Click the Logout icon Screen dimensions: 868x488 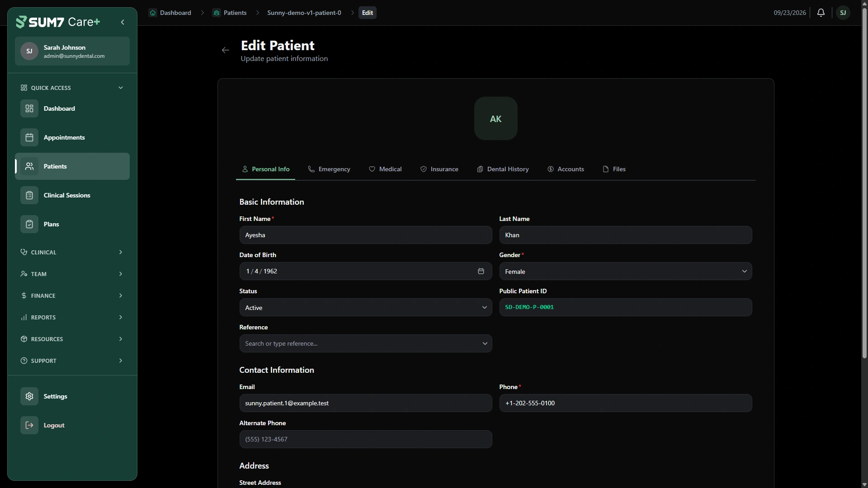point(29,425)
